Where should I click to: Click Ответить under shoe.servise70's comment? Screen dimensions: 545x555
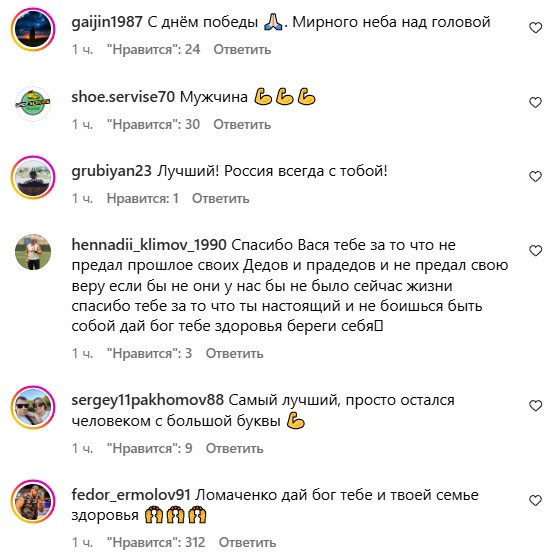(x=242, y=124)
